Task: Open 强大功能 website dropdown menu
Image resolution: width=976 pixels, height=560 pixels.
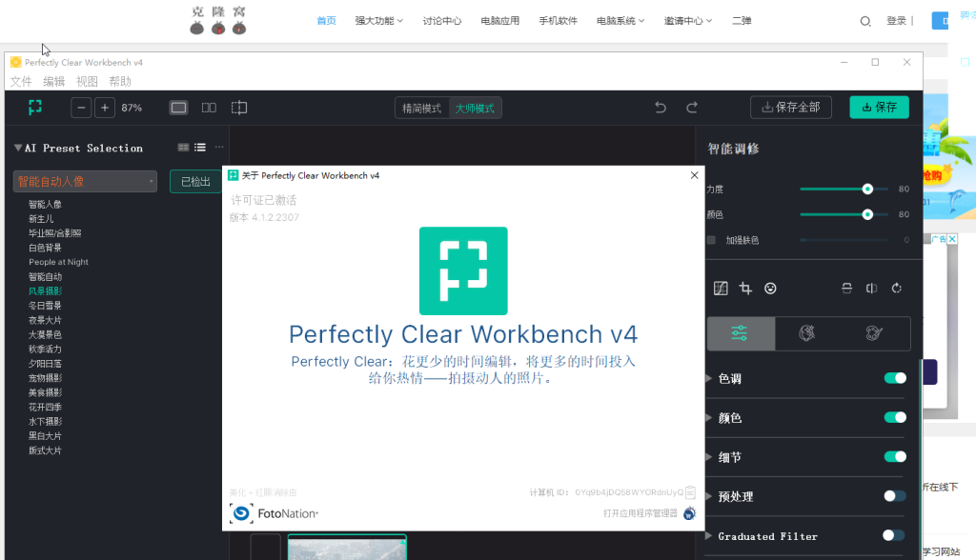Action: pyautogui.click(x=379, y=21)
